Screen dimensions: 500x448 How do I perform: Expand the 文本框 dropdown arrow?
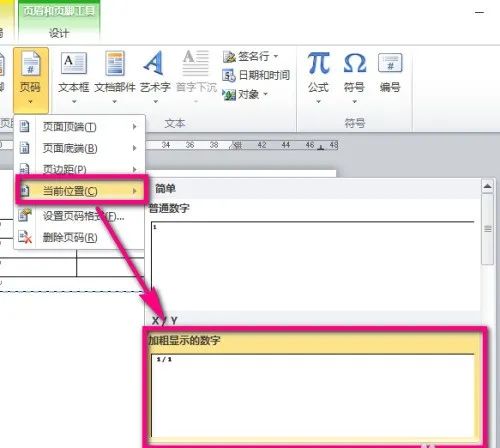click(x=74, y=101)
